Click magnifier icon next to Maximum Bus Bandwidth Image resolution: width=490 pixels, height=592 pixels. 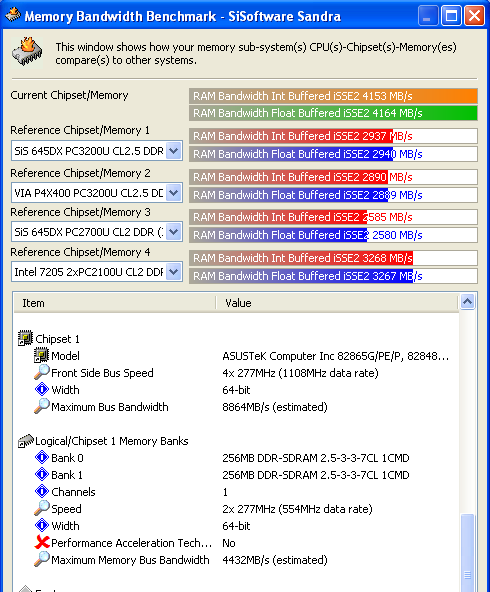pos(42,406)
